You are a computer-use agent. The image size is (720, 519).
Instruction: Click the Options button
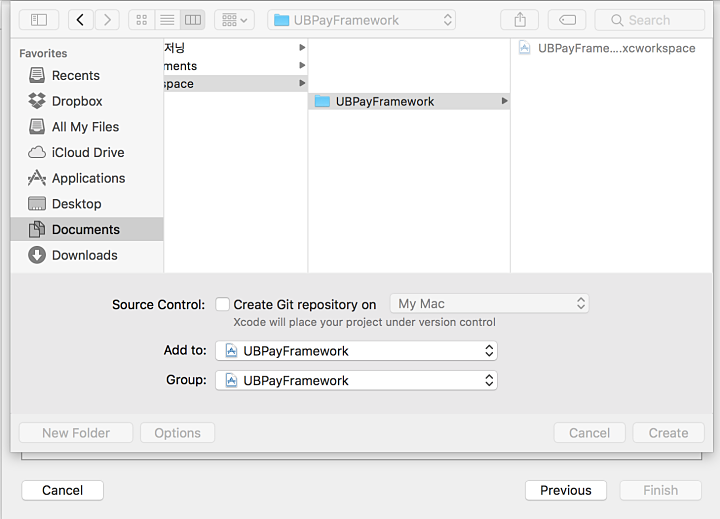point(177,433)
